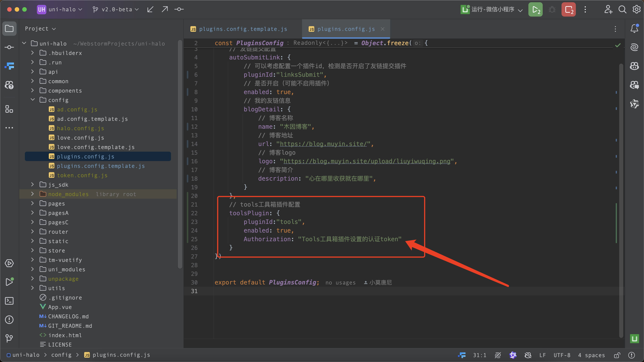This screenshot has height=362, width=644.
Task: Close the plugins.config.js tab
Action: pos(382,29)
